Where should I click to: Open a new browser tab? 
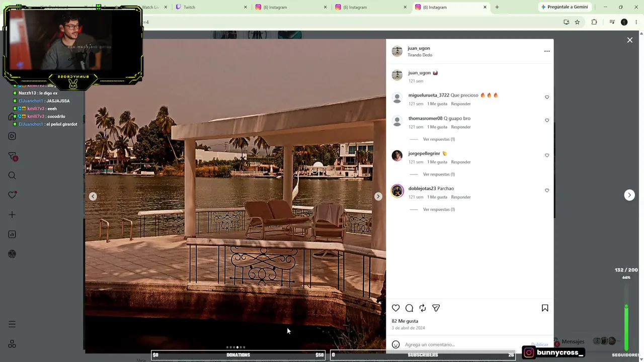pos(497,7)
